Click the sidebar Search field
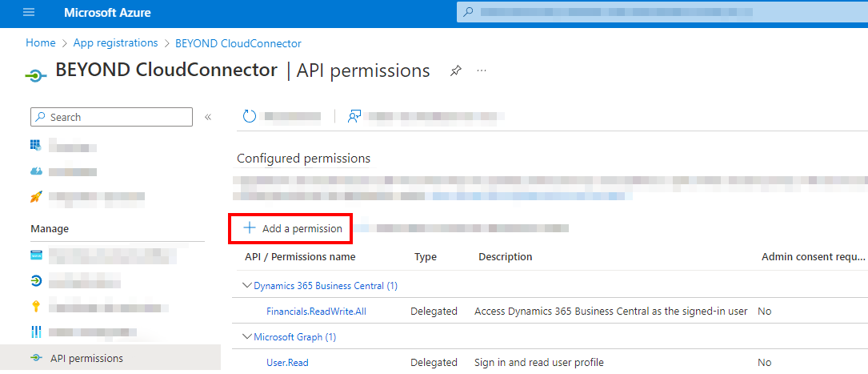The image size is (868, 374). coord(112,117)
